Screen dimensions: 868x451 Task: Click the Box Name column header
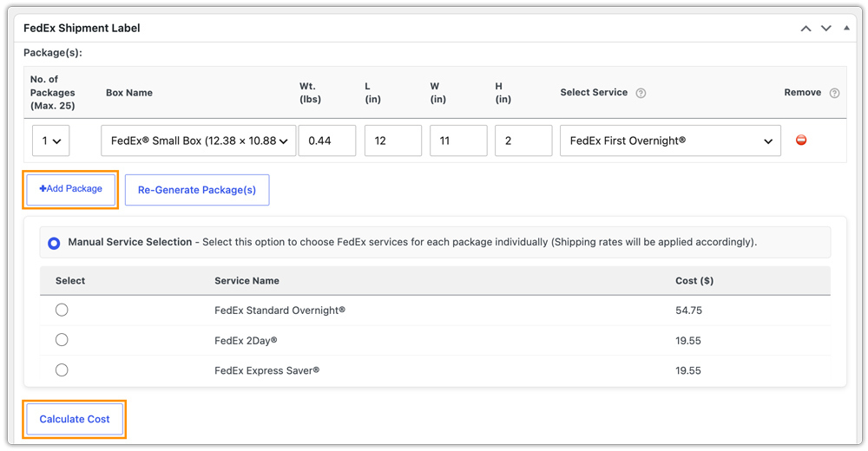coord(129,93)
